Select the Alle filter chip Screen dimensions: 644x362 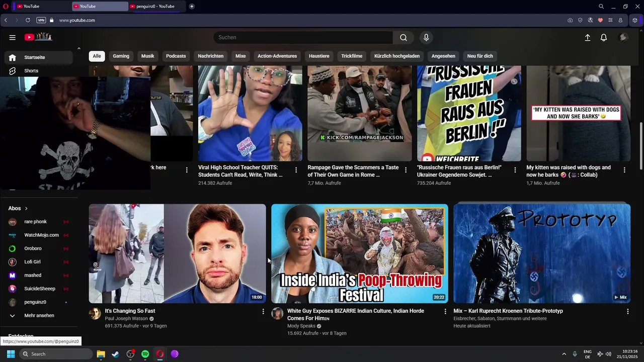[97, 56]
